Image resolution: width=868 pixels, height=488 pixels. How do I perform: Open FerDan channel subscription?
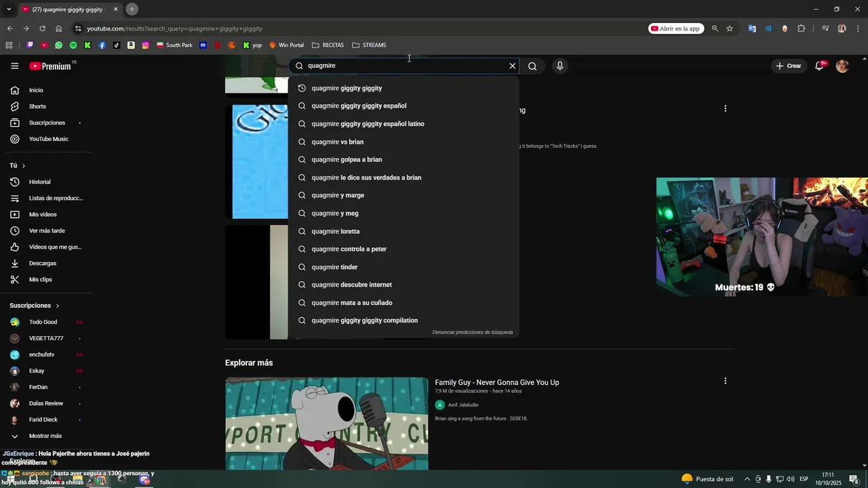(x=47, y=387)
